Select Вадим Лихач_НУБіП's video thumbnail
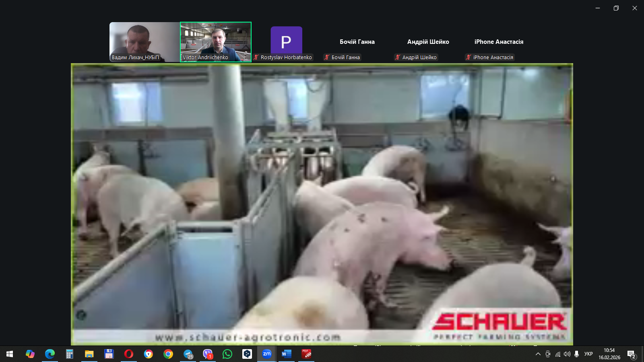This screenshot has height=362, width=644. (145, 42)
